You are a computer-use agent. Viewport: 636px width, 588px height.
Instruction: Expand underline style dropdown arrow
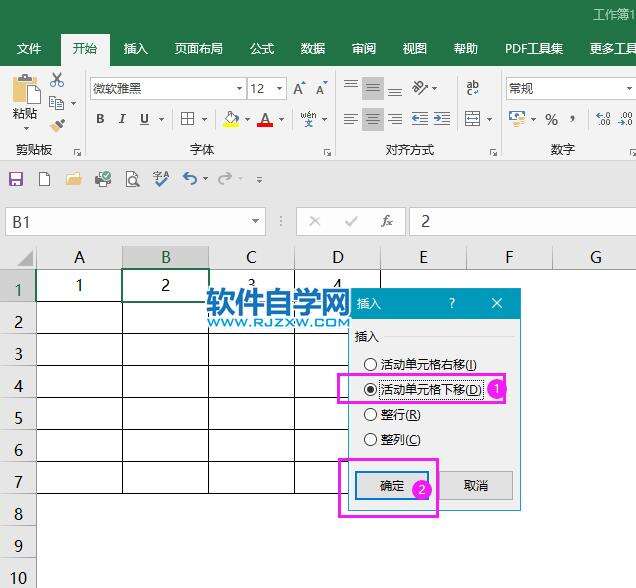coord(161,119)
